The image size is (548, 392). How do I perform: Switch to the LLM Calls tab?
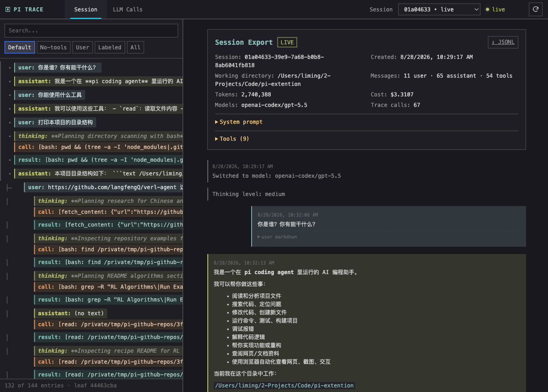[128, 9]
